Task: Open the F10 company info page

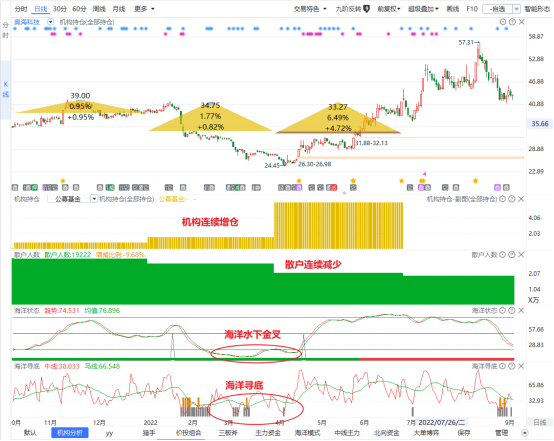Action: click(x=472, y=9)
